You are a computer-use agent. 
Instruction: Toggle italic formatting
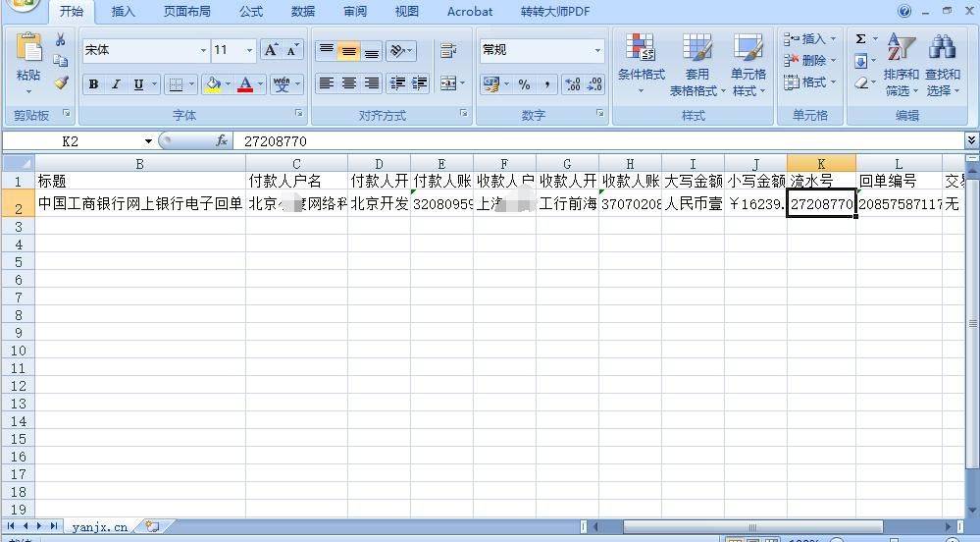point(116,83)
